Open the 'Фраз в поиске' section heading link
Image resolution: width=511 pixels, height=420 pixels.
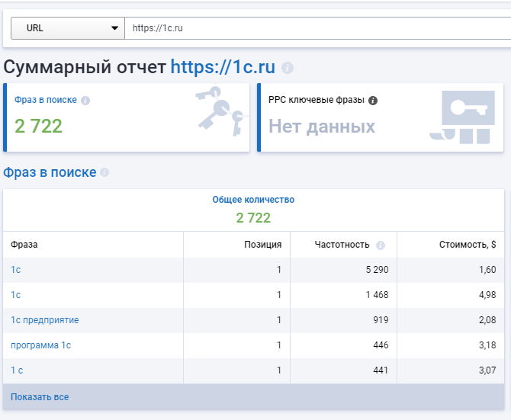[x=50, y=172]
